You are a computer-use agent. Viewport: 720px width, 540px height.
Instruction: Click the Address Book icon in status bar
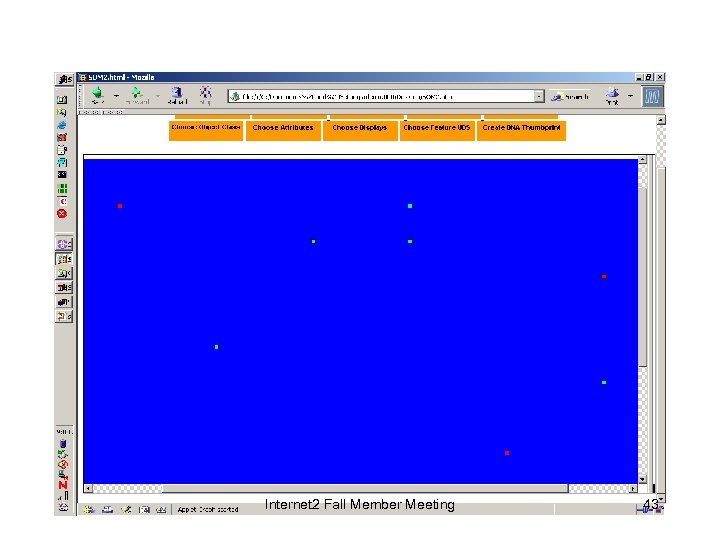pyautogui.click(x=144, y=509)
